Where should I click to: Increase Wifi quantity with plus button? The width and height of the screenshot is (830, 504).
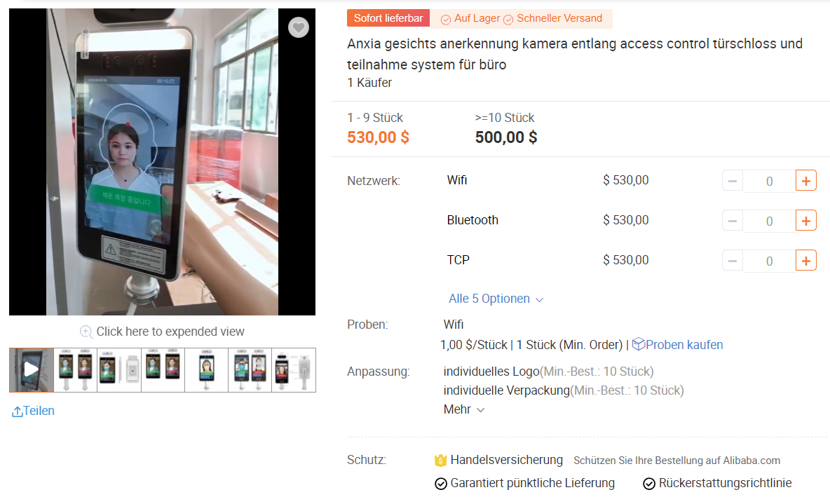tap(806, 181)
